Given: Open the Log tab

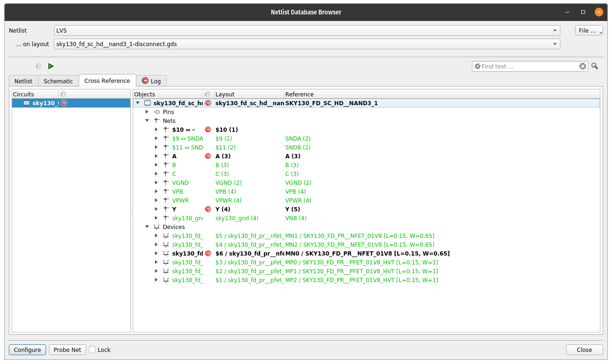Looking at the screenshot, I should (x=151, y=81).
